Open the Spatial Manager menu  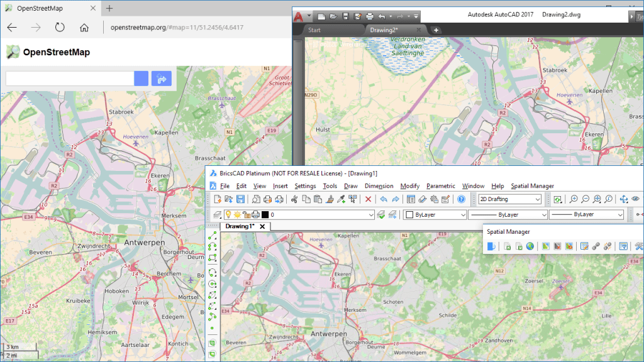coord(532,186)
